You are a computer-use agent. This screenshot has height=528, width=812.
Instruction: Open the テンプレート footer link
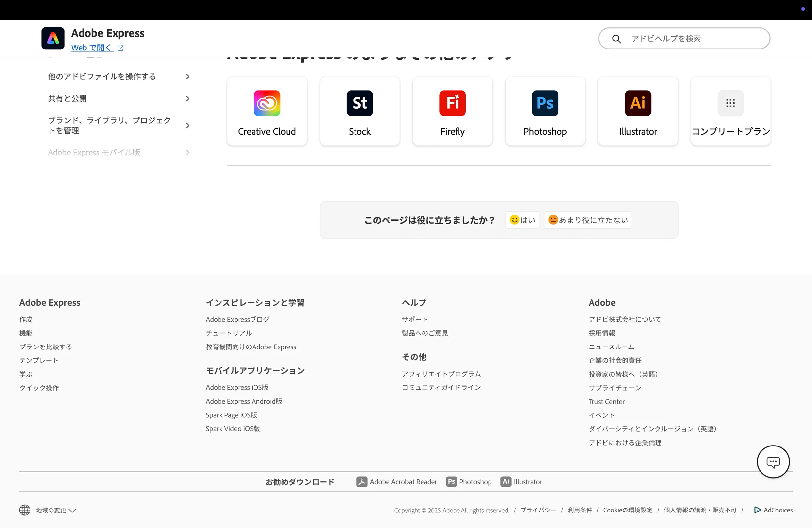(39, 361)
